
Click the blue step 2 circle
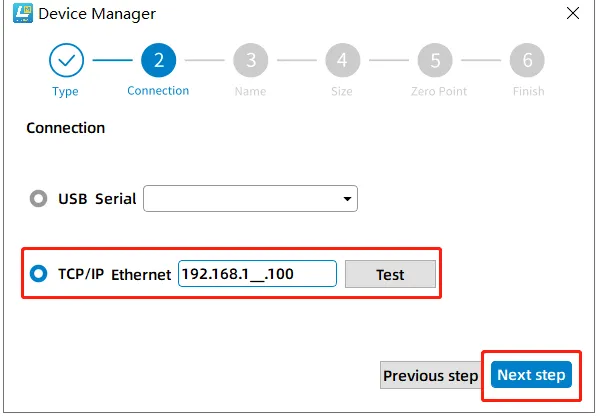coord(158,61)
